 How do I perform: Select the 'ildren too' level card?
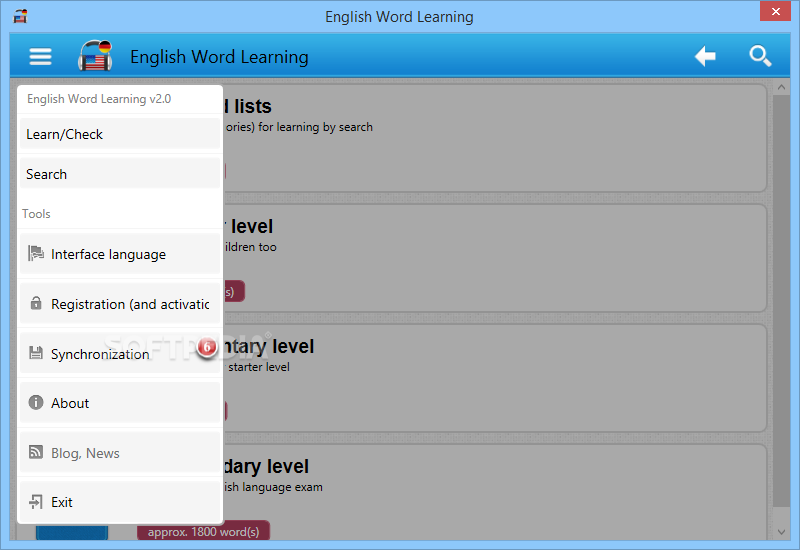(495, 258)
